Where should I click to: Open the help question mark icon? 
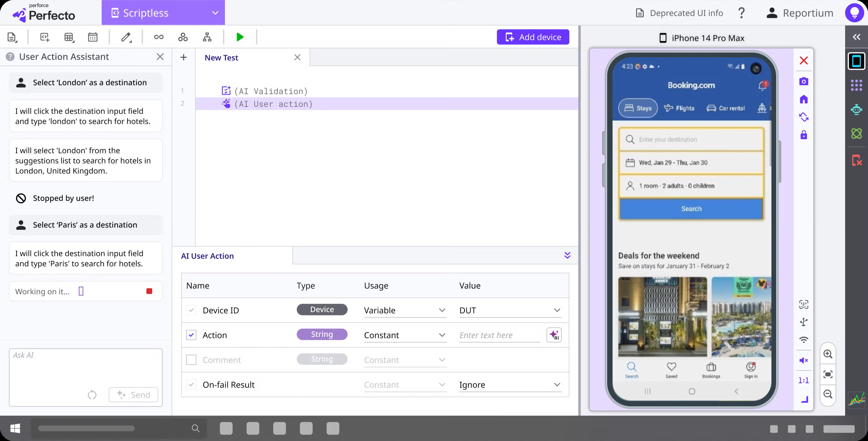[x=741, y=13]
